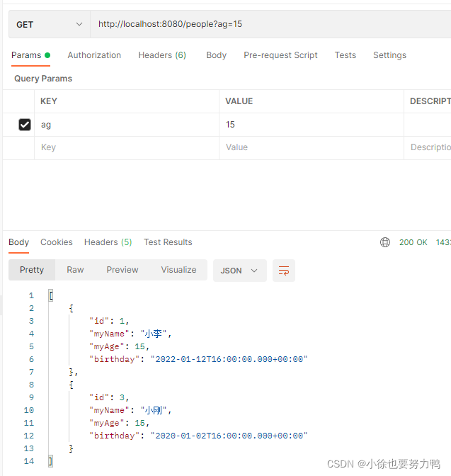Collapse the object brace on line 2
Viewport: 451px width, 476px height.
pyautogui.click(x=72, y=308)
